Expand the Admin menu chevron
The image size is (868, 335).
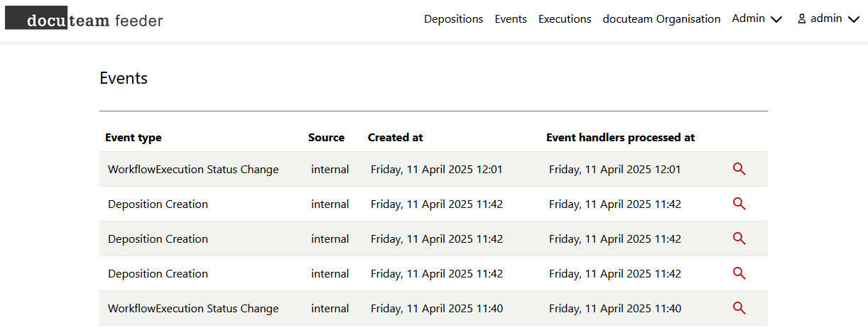coord(776,20)
